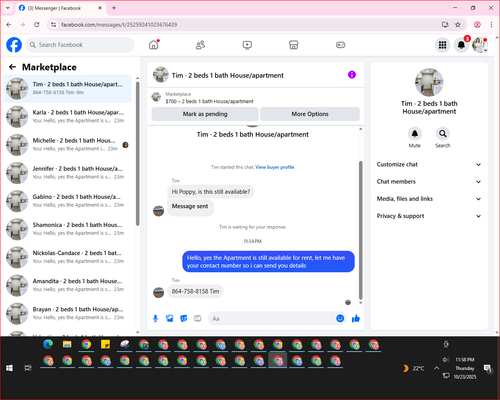
Task: Open the Windows Start button
Action: click(x=9, y=368)
